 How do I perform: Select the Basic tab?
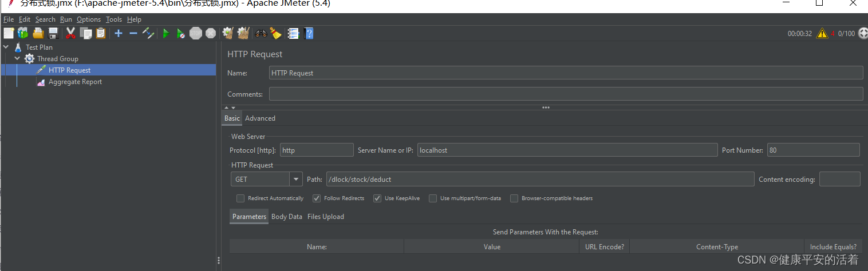tap(232, 118)
